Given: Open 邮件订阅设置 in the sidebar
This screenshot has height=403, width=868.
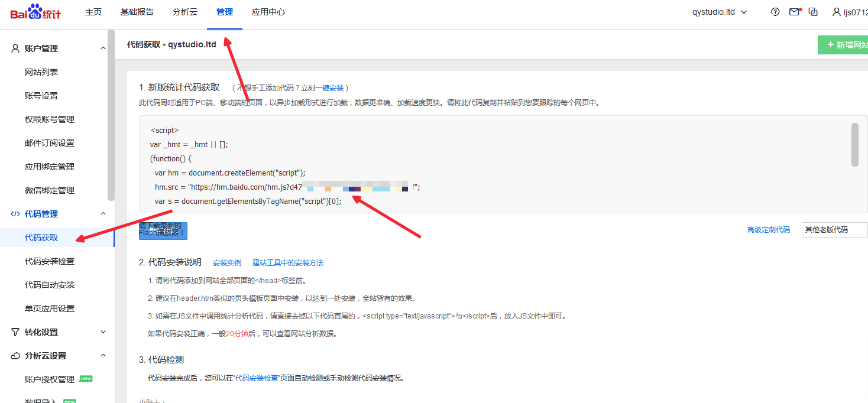Looking at the screenshot, I should pyautogui.click(x=50, y=143).
